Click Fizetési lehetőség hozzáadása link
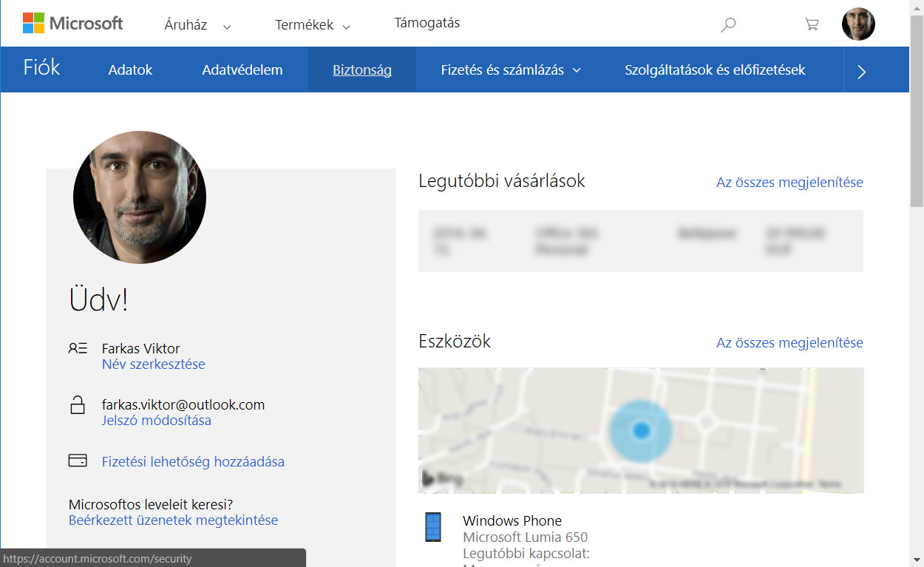This screenshot has height=567, width=924. tap(193, 462)
